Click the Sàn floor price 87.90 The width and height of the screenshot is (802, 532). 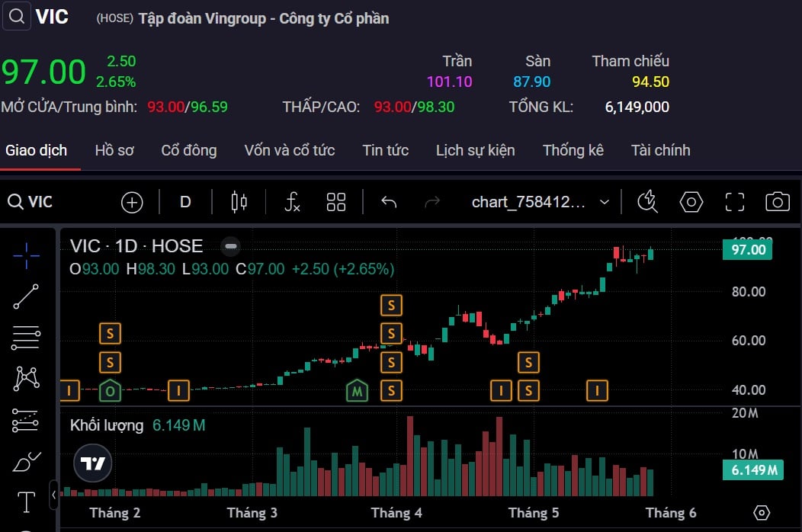pyautogui.click(x=532, y=82)
